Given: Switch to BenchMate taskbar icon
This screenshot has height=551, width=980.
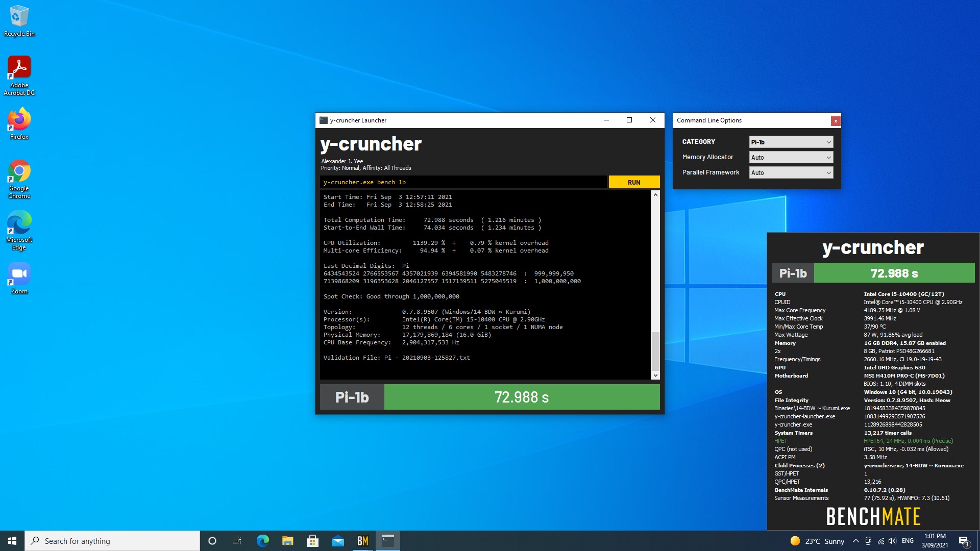Looking at the screenshot, I should pyautogui.click(x=362, y=541).
